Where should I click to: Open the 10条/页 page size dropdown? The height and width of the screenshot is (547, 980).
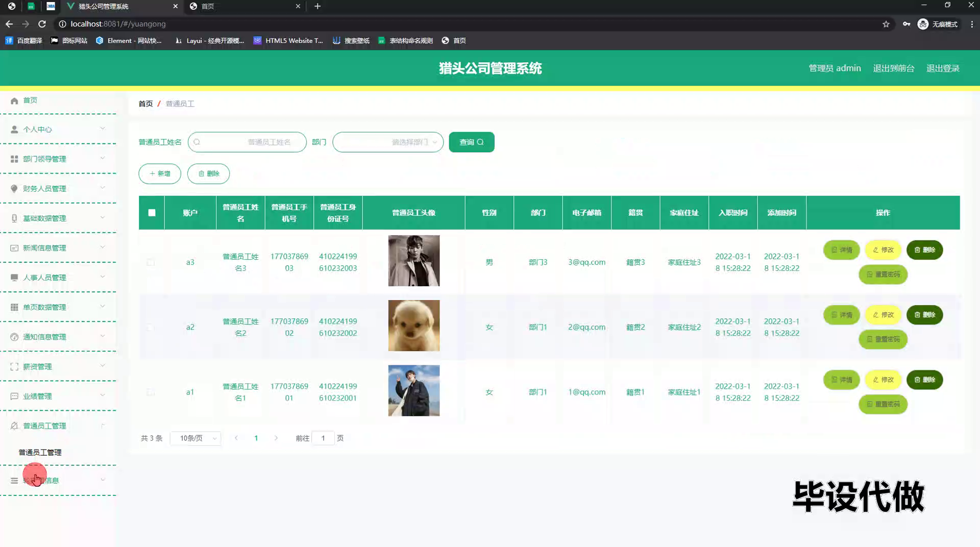195,438
